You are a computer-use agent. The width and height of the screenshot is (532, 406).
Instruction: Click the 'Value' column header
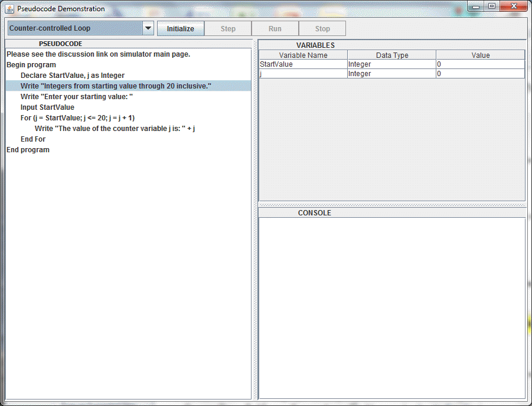click(480, 55)
